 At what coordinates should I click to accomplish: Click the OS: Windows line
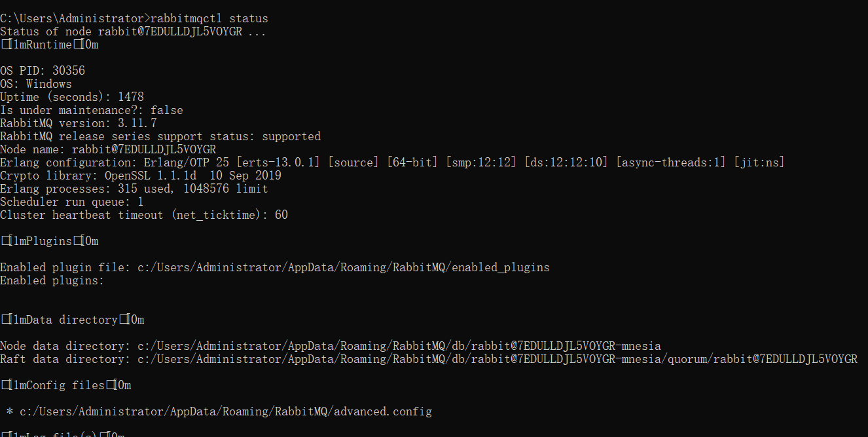[x=36, y=84]
